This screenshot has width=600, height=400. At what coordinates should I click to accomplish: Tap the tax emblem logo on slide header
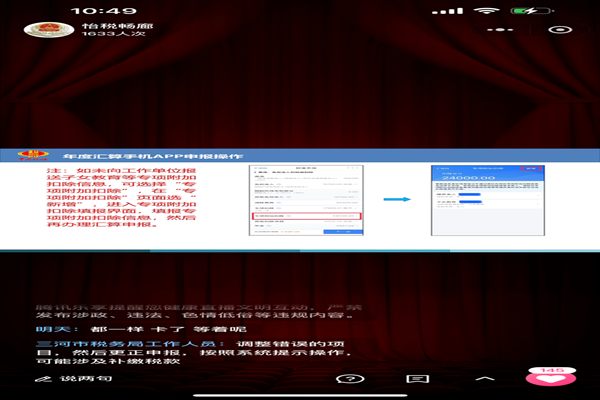pos(33,157)
